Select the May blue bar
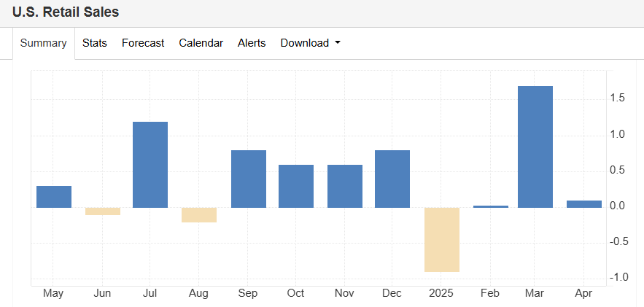The height and width of the screenshot is (307, 644). (x=54, y=197)
